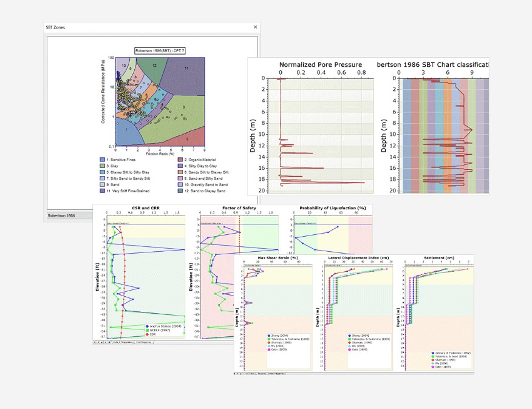The image size is (532, 409).
Task: Click 'Normalized Pore Pressure' chart title
Action: coord(320,64)
